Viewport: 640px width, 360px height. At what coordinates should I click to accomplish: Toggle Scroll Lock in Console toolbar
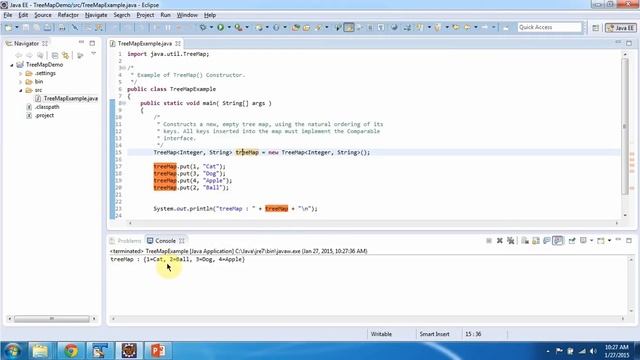[x=536, y=241]
